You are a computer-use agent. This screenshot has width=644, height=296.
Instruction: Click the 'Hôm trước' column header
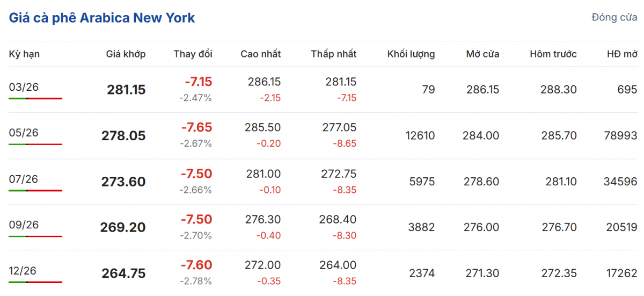tap(553, 54)
